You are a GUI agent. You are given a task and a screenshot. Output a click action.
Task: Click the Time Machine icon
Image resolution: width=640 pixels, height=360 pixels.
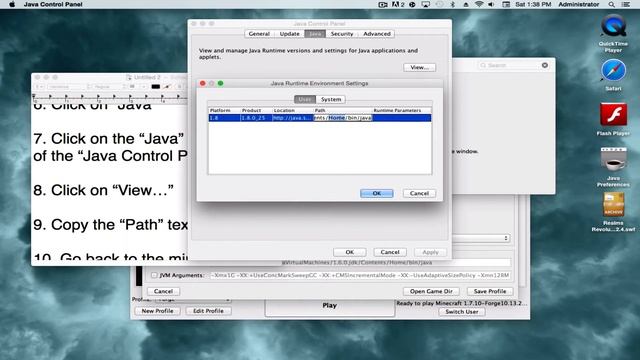point(439,4)
